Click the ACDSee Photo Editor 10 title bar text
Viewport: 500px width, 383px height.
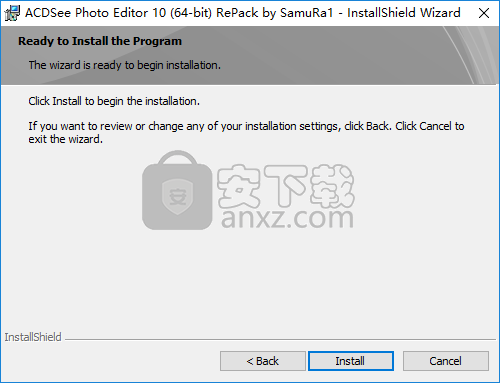pos(243,13)
